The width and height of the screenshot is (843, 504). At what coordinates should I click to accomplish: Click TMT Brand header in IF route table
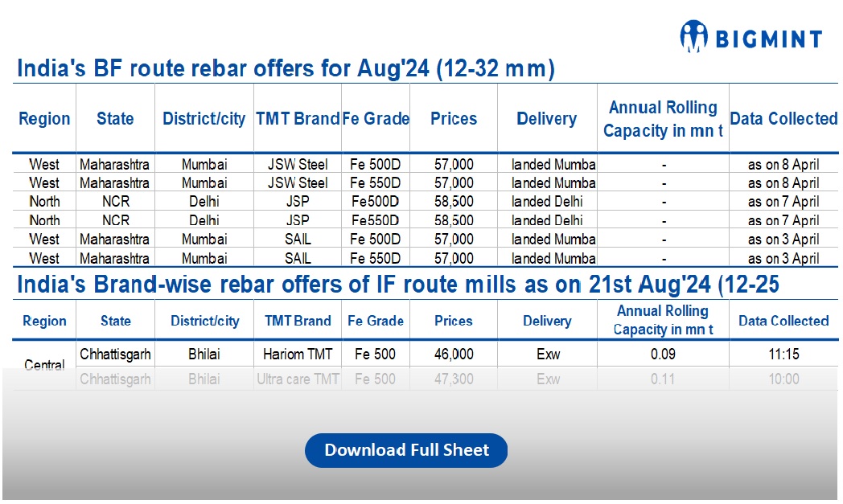tap(298, 321)
